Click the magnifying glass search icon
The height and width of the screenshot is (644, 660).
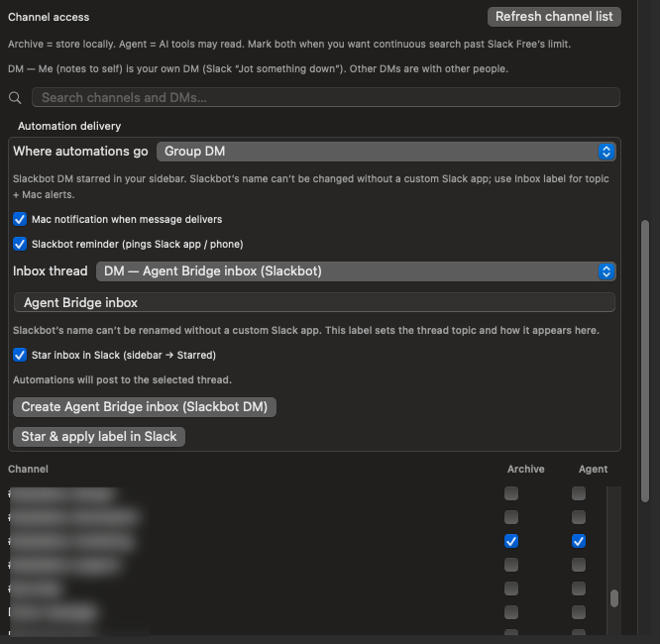15,98
